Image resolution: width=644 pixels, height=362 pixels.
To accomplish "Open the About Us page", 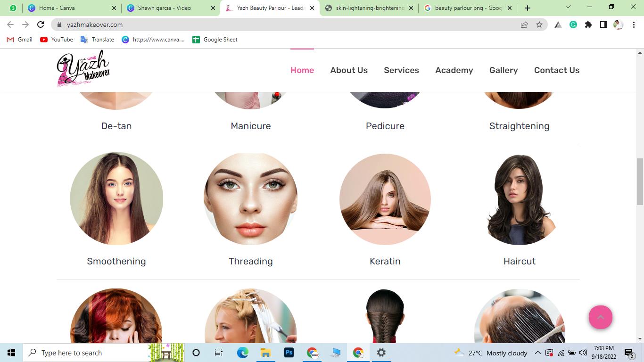I will (x=349, y=70).
